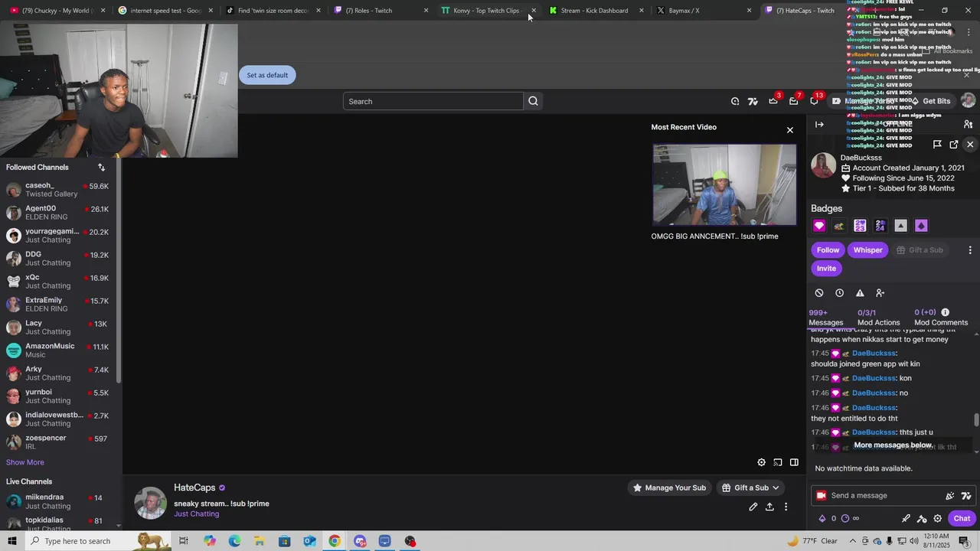This screenshot has width=980, height=551.
Task: Click the 2023 badge icon
Action: pos(860,226)
